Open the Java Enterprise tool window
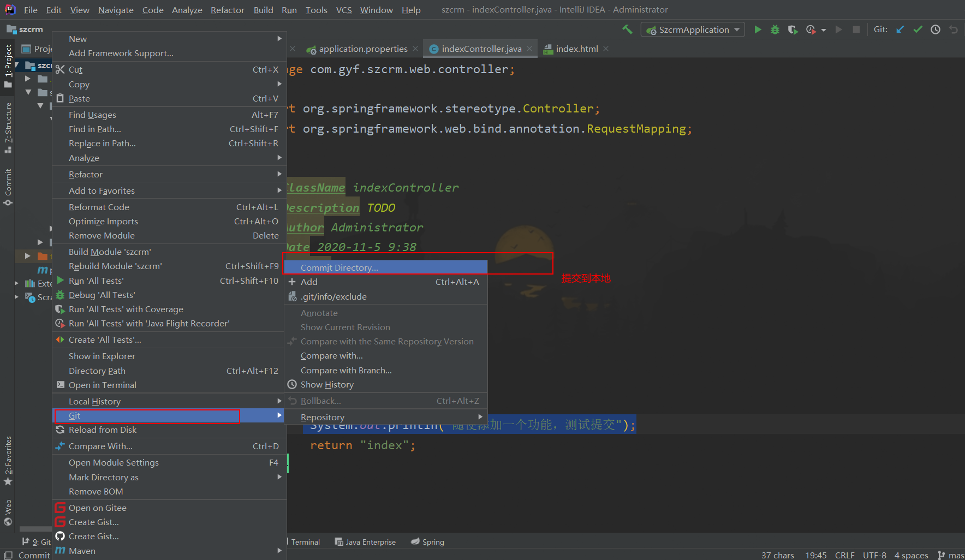 pos(365,542)
